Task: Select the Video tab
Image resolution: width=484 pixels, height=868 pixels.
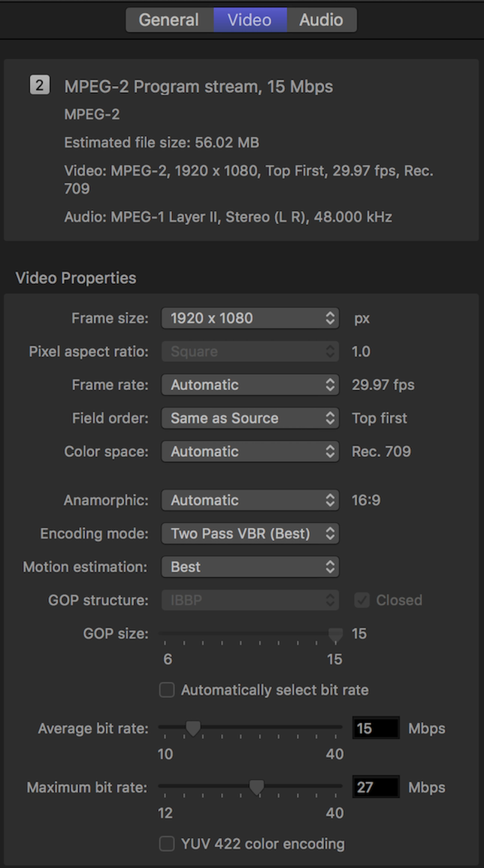Action: pyautogui.click(x=250, y=20)
